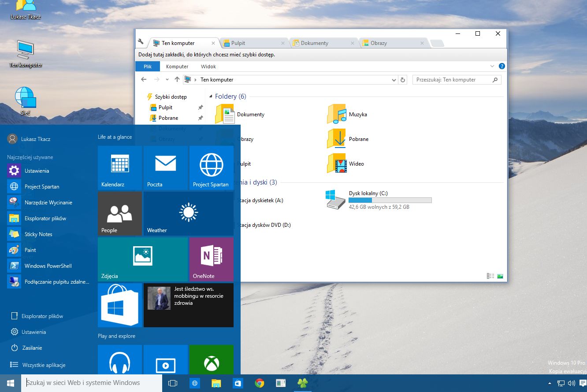The height and width of the screenshot is (392, 587).
Task: Open the Clover wrench settings icon
Action: pyautogui.click(x=141, y=42)
